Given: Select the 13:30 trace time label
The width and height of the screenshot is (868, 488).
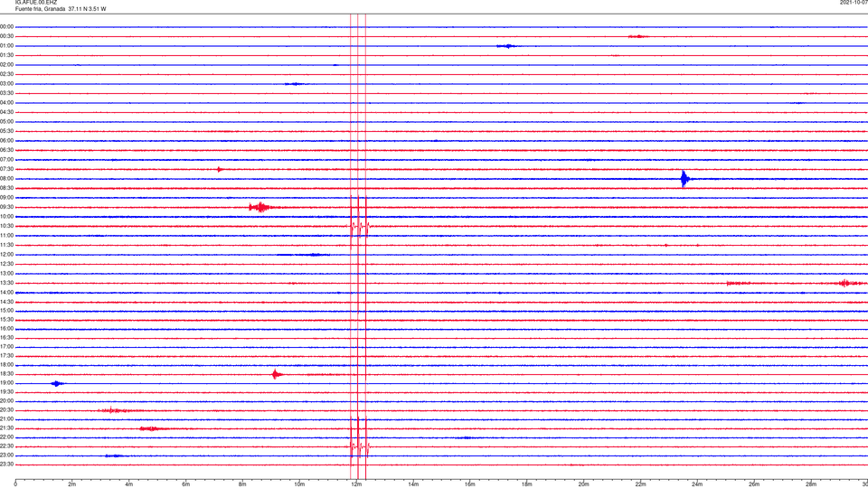Looking at the screenshot, I should (6, 283).
